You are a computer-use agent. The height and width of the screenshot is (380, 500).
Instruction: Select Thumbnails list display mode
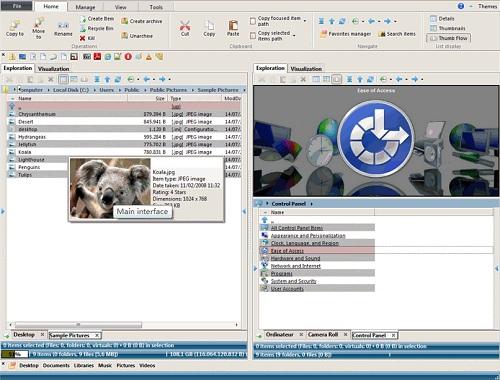[x=448, y=28]
